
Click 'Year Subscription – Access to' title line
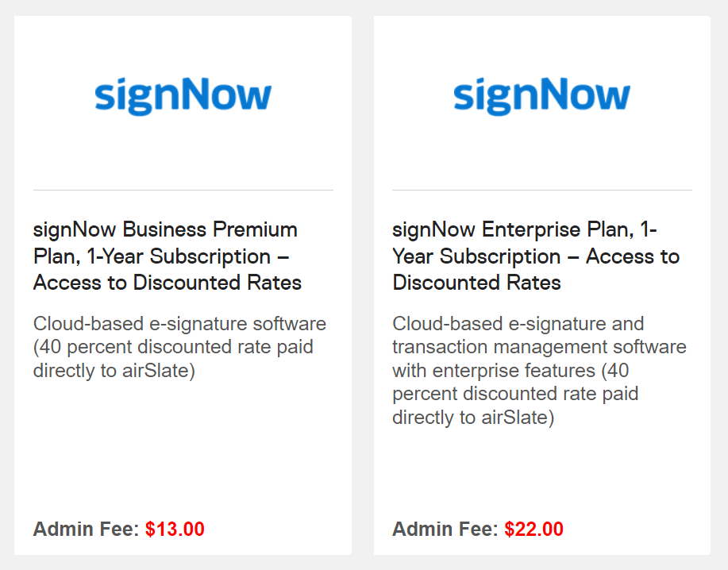(x=536, y=256)
